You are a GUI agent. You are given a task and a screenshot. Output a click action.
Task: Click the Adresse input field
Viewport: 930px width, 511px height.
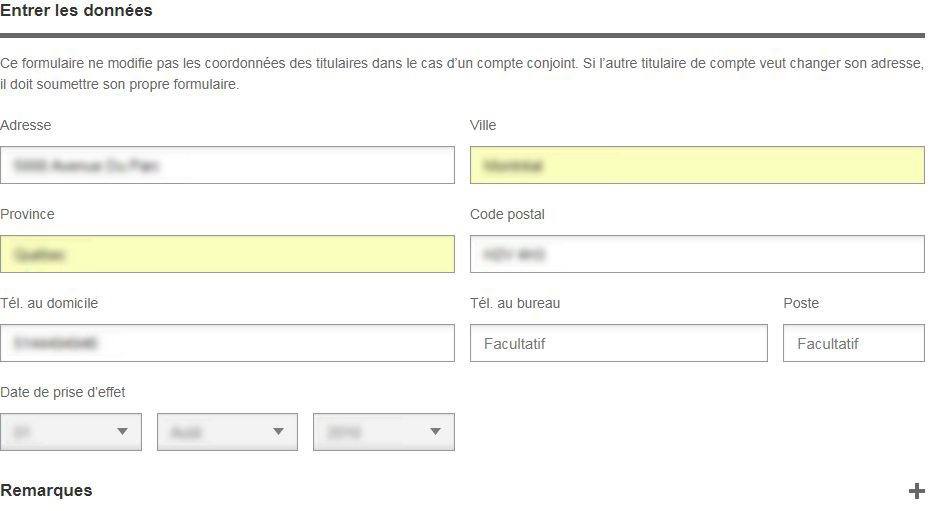[x=227, y=165]
